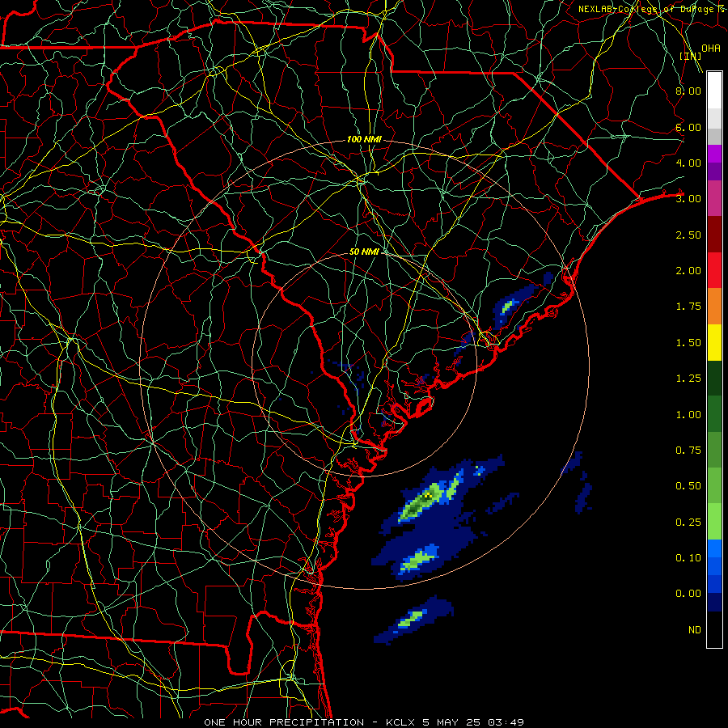728x728 pixels.
Task: Select the orange 1.75 inch legend color
Action: click(x=714, y=307)
